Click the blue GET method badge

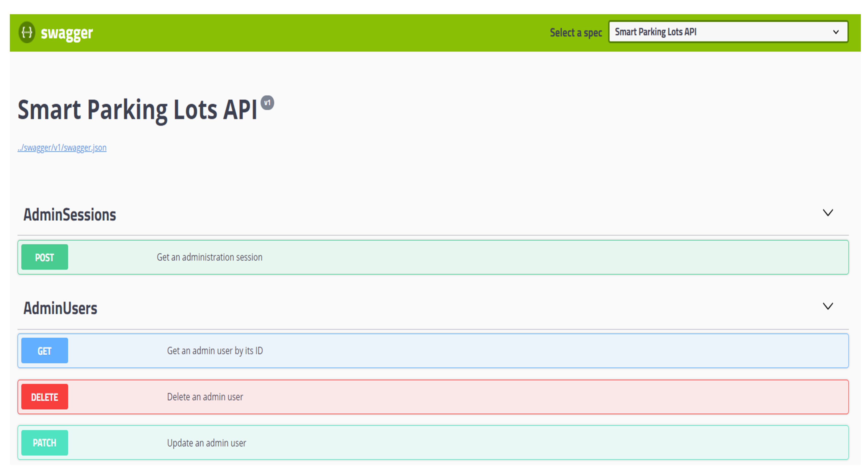(45, 351)
